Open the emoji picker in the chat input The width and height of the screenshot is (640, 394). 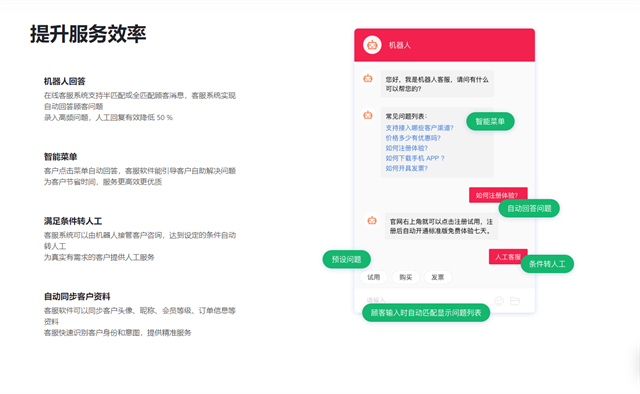[x=498, y=301]
